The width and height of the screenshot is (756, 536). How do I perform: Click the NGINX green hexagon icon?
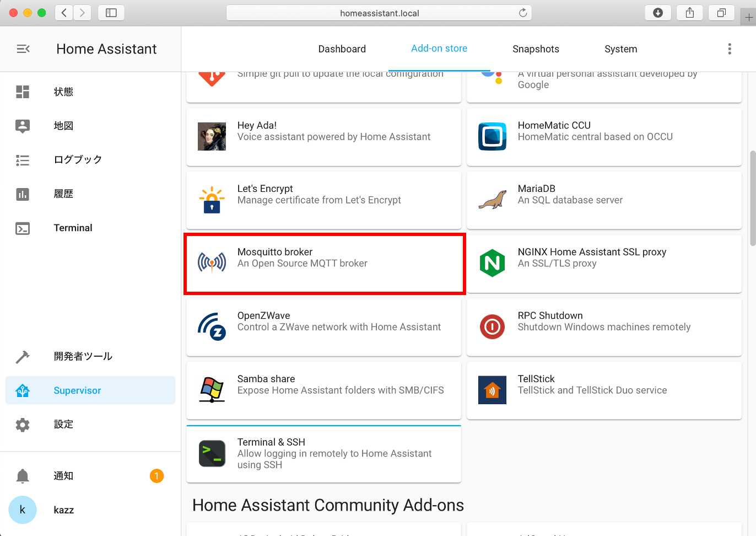pos(493,263)
